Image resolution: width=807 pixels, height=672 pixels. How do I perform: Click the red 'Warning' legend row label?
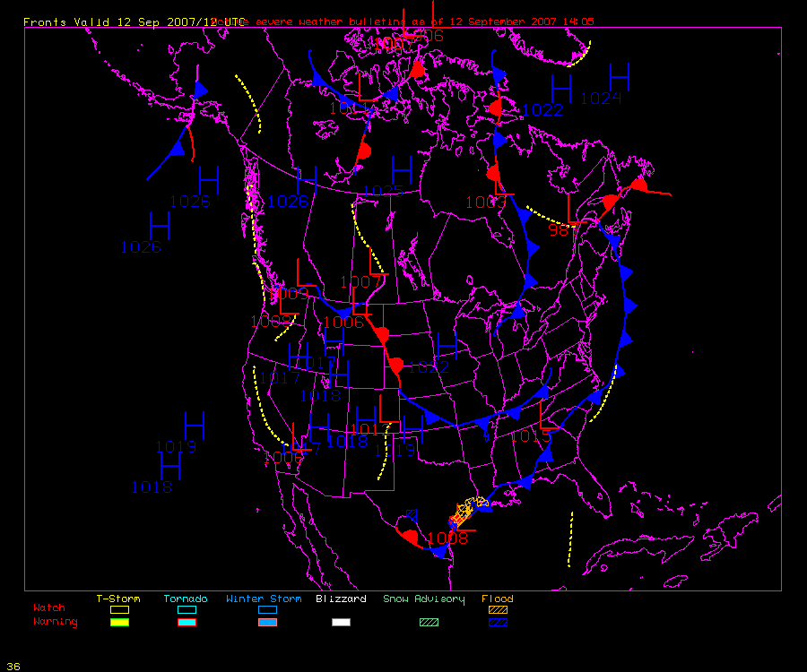(x=56, y=622)
